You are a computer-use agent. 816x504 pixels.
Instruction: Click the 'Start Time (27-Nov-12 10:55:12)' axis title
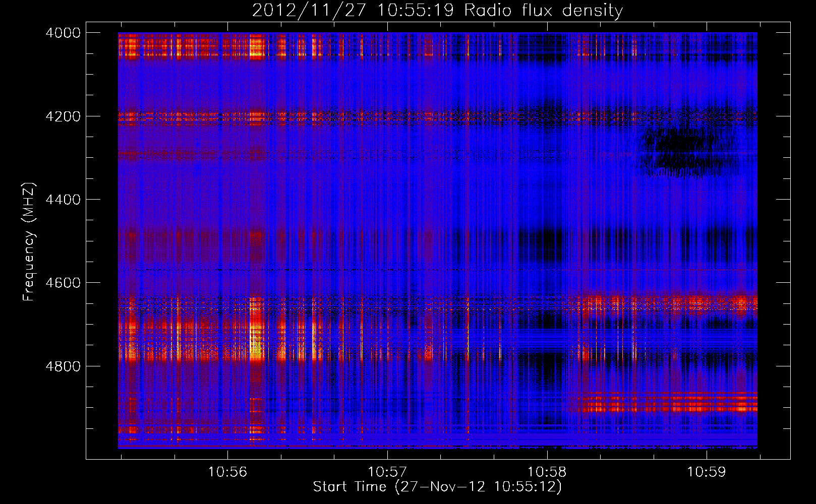tap(437, 487)
